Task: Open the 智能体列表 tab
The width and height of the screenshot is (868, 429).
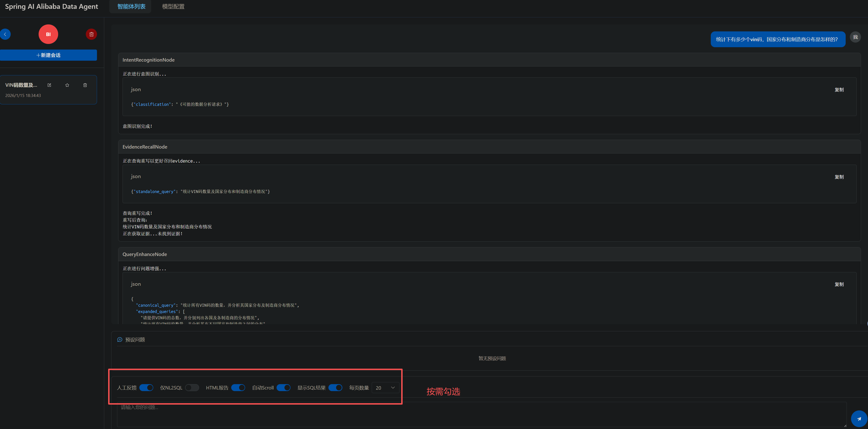Action: [131, 7]
